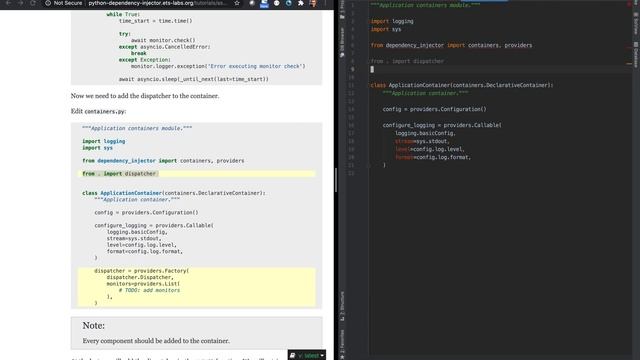This screenshot has width=640, height=360.
Task: Click the extension icon with the New badge
Action: pyautogui.click(x=264, y=3)
